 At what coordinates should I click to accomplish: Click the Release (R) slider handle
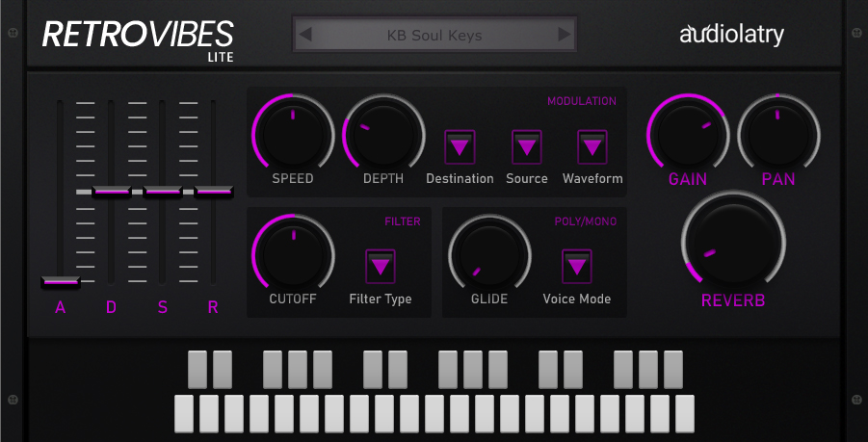click(x=213, y=192)
